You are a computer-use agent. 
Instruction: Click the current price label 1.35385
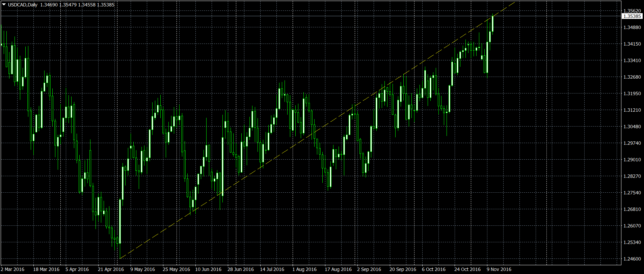coord(632,16)
